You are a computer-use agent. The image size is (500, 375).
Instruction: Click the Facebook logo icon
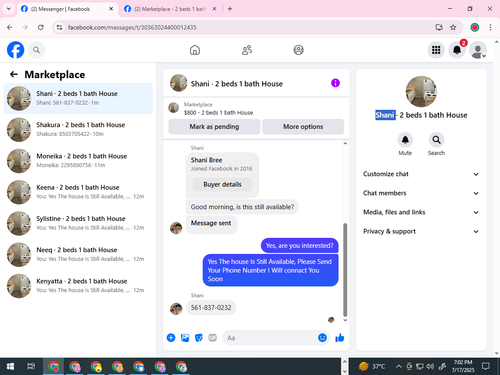point(15,50)
